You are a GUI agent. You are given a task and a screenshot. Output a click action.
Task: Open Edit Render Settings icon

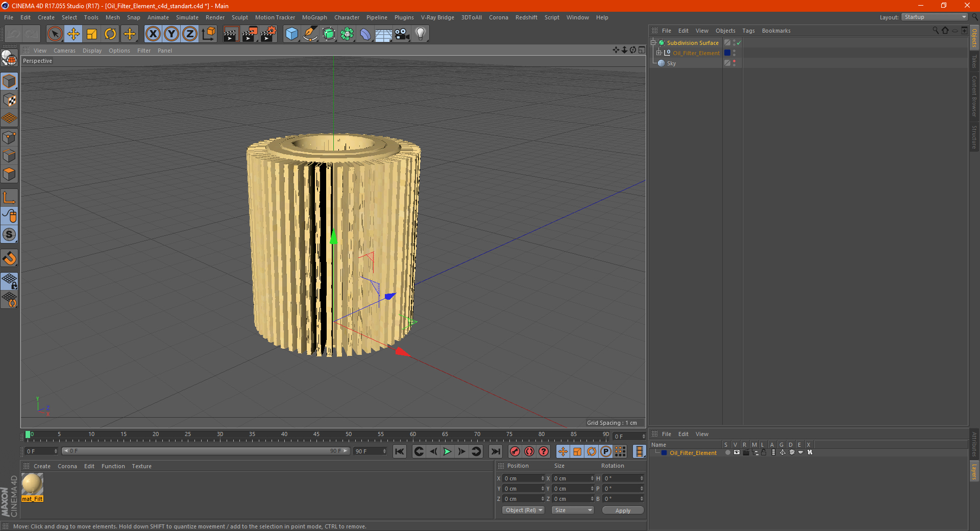point(268,34)
